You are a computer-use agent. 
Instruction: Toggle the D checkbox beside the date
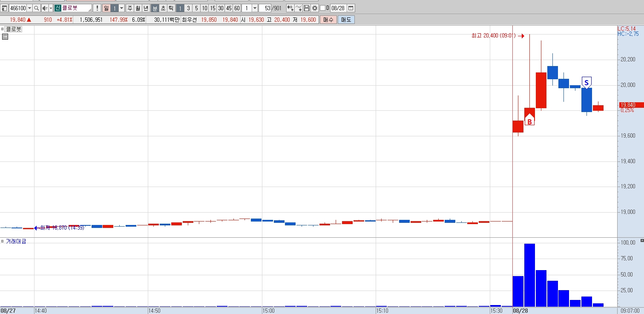[322, 8]
